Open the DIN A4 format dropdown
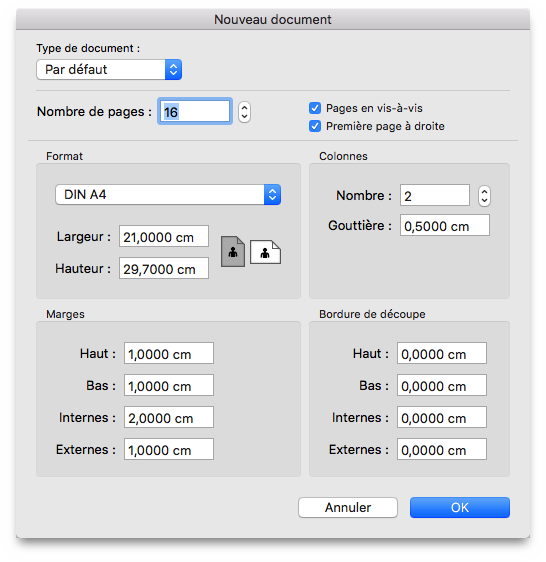546x562 pixels. (x=168, y=195)
